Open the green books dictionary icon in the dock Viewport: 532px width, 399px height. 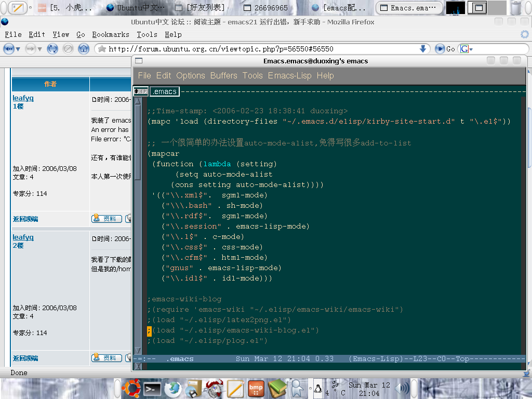(x=277, y=389)
